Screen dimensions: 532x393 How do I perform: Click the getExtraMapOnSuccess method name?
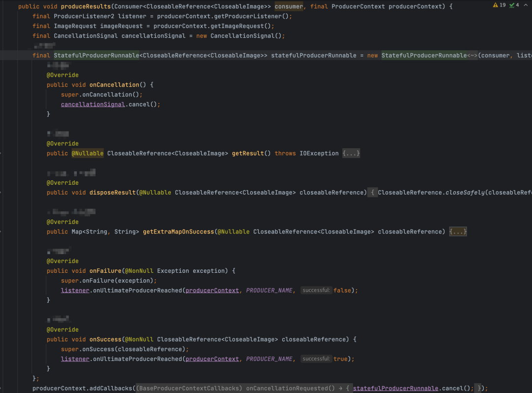[178, 231]
